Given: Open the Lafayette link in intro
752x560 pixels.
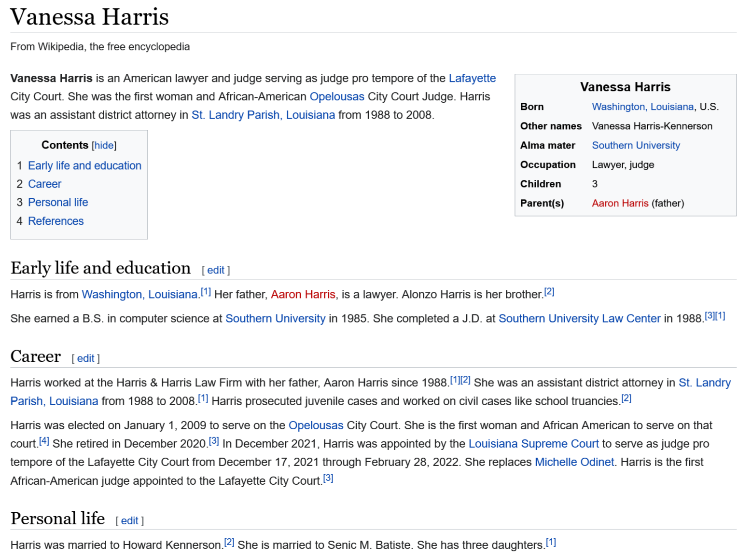Looking at the screenshot, I should point(472,78).
